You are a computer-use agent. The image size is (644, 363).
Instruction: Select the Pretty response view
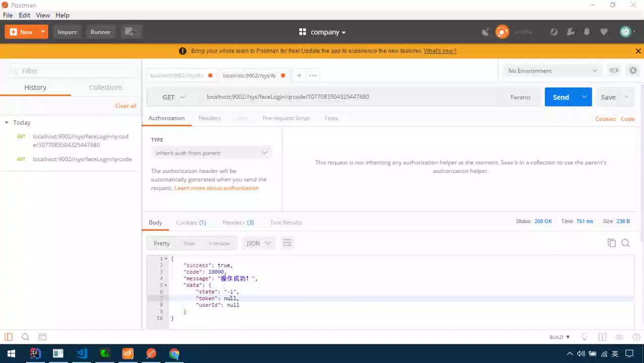[162, 244]
